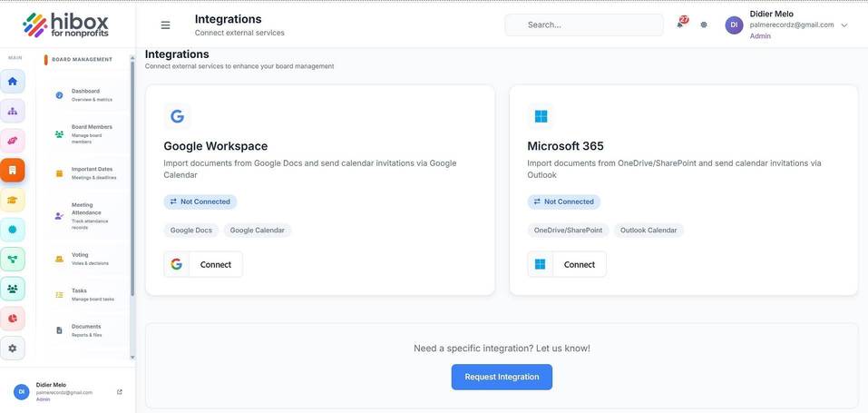Click Microsoft 365 Not Connected status badge
The height and width of the screenshot is (413, 868).
click(x=563, y=202)
